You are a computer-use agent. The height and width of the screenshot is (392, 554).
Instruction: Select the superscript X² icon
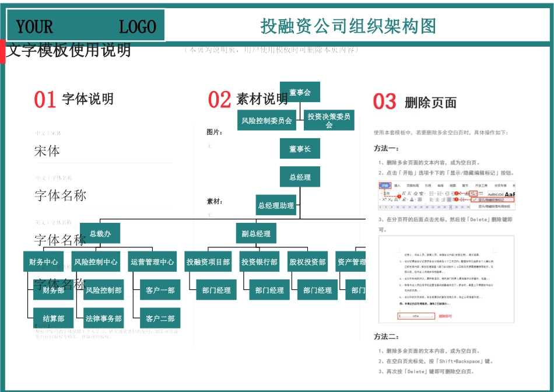pos(384,199)
